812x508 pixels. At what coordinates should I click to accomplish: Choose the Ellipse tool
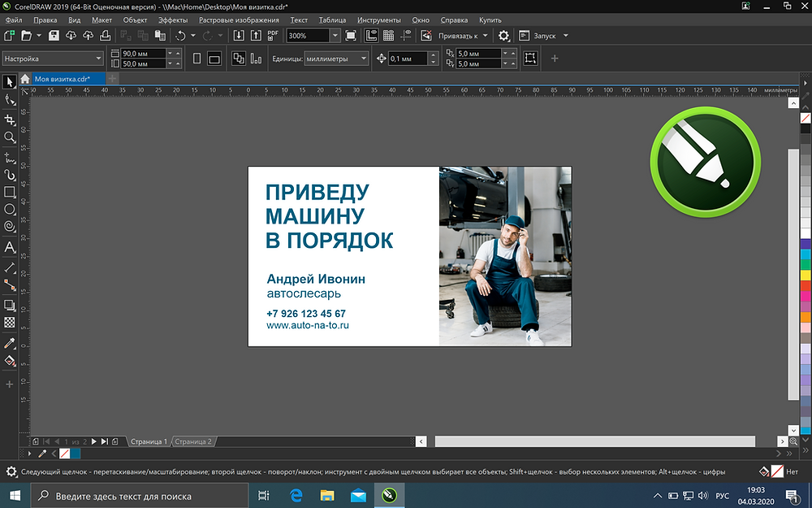(x=10, y=210)
